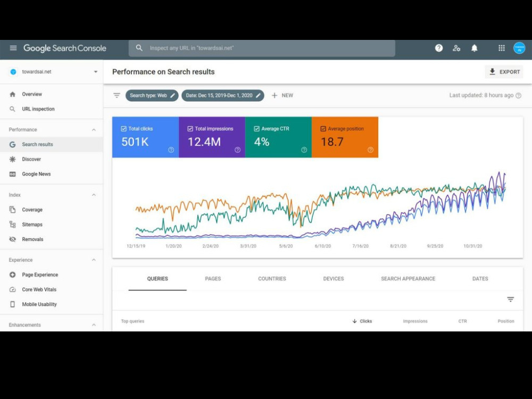
Task: Click the Performance on Search results heading
Action: coord(163,72)
